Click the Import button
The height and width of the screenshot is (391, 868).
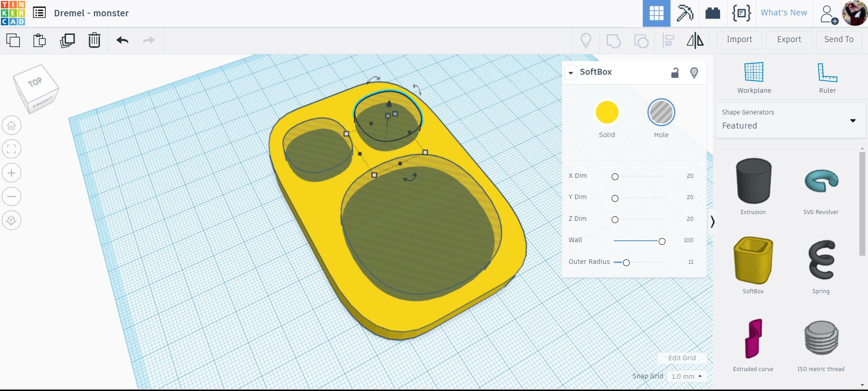coord(740,40)
